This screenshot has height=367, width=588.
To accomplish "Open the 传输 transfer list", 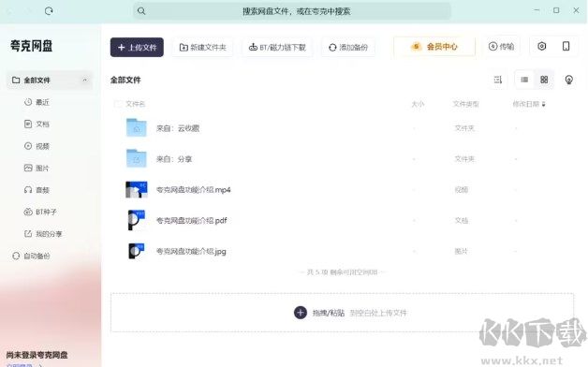I will point(501,46).
